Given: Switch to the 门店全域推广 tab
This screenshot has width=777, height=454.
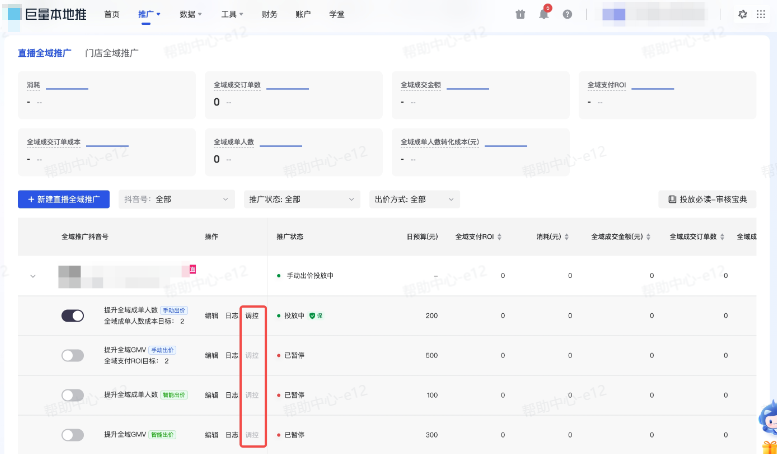Looking at the screenshot, I should [x=111, y=53].
